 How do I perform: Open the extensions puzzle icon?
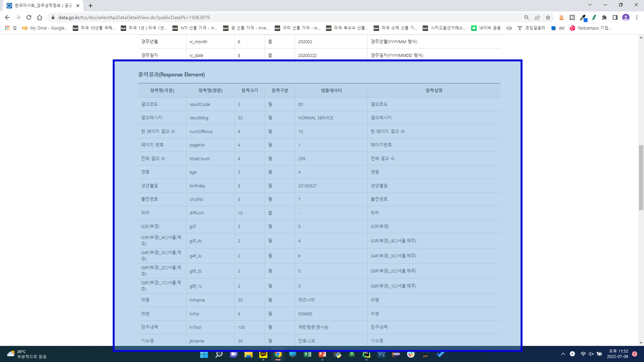(x=604, y=17)
